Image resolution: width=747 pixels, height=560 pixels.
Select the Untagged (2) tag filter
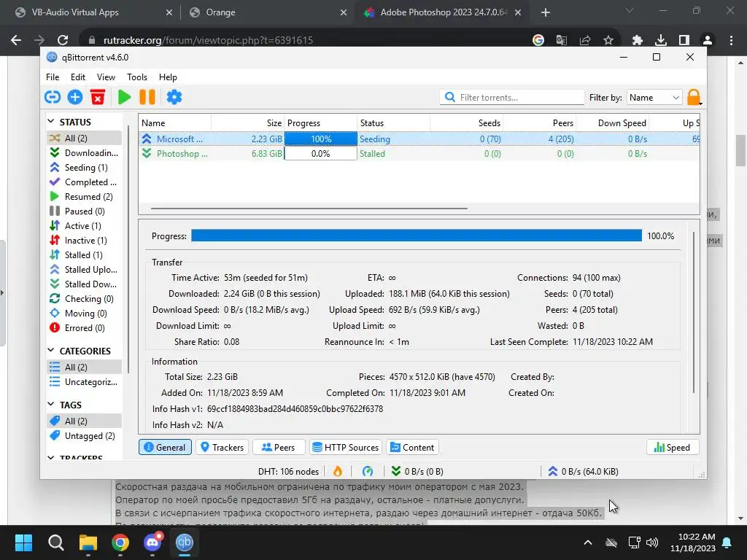85,436
